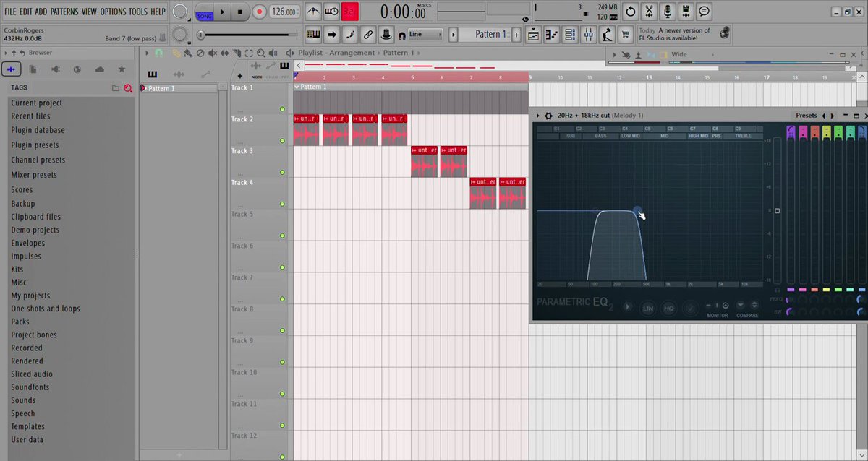Open the playlist view icon
The image size is (868, 461).
(534, 34)
